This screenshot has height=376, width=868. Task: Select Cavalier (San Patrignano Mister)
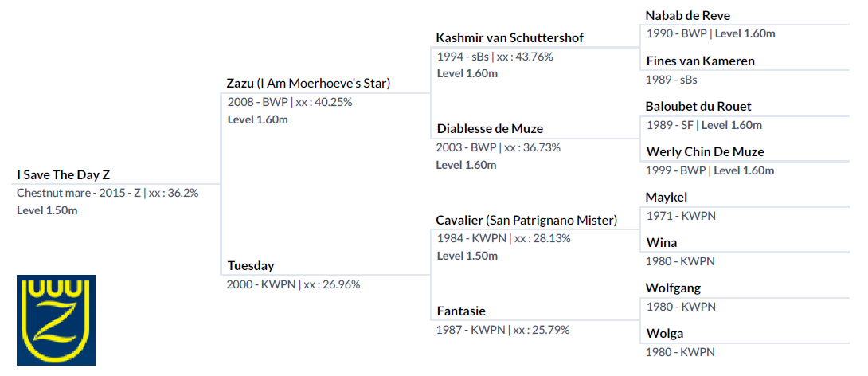pyautogui.click(x=526, y=221)
